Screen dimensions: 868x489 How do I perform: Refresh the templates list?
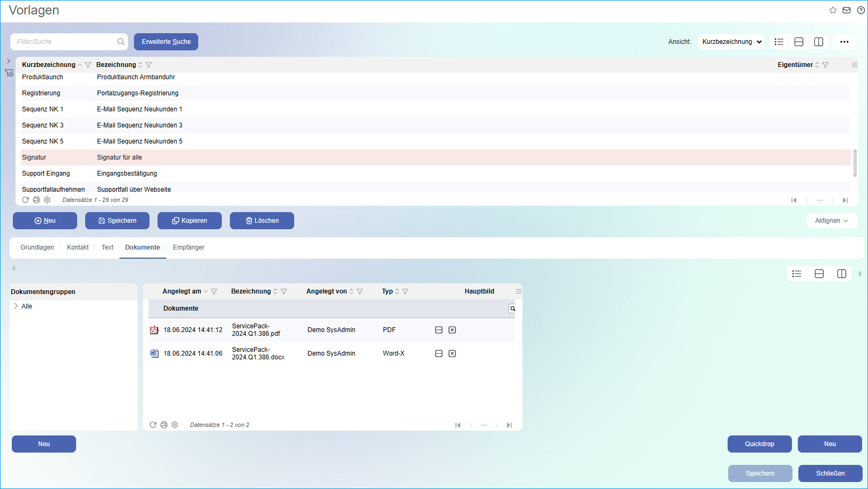[x=26, y=200]
